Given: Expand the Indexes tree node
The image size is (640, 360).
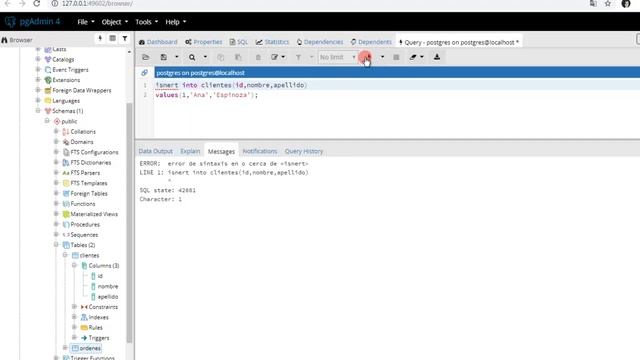Looking at the screenshot, I should [x=74, y=317].
